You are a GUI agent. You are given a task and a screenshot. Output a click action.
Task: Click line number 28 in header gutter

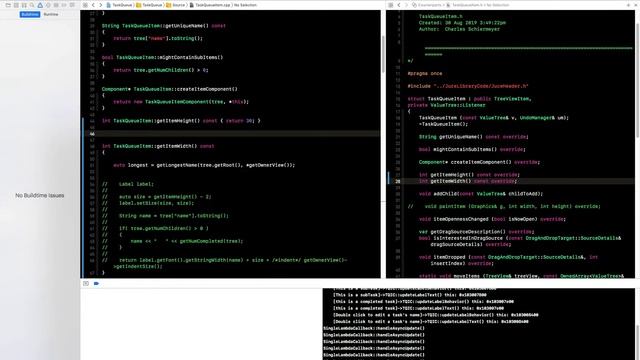[x=398, y=181]
